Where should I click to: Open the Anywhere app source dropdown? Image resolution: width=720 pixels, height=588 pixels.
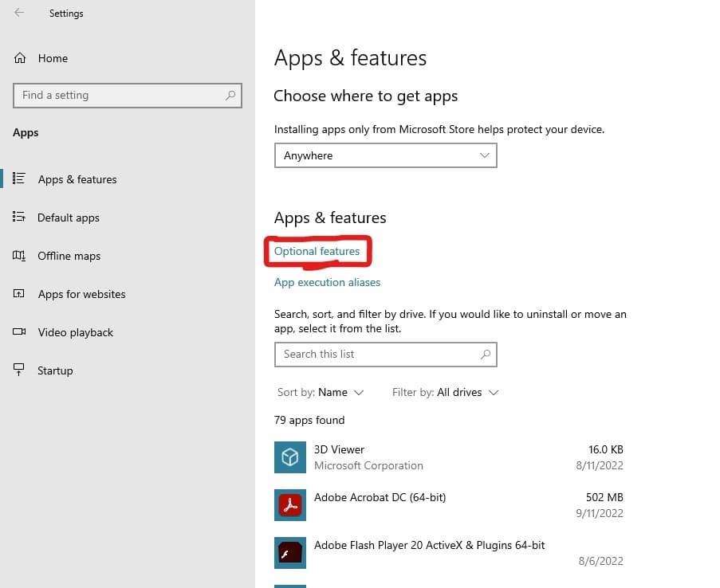coord(385,155)
